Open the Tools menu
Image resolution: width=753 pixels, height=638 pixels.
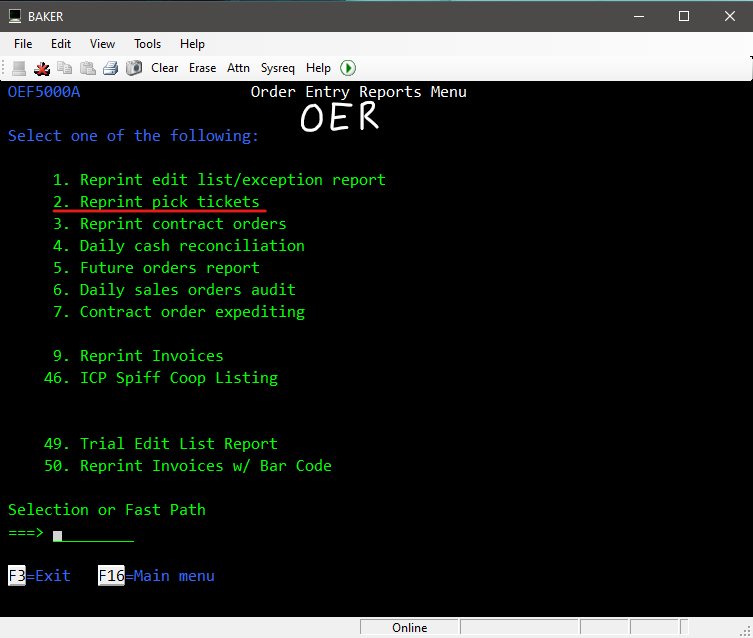click(147, 44)
